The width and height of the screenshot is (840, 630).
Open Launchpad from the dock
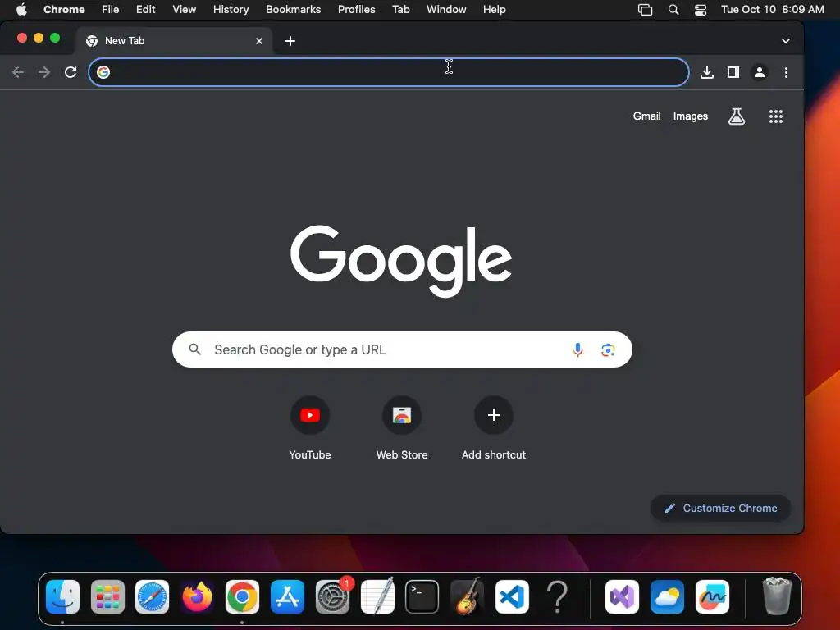point(107,596)
